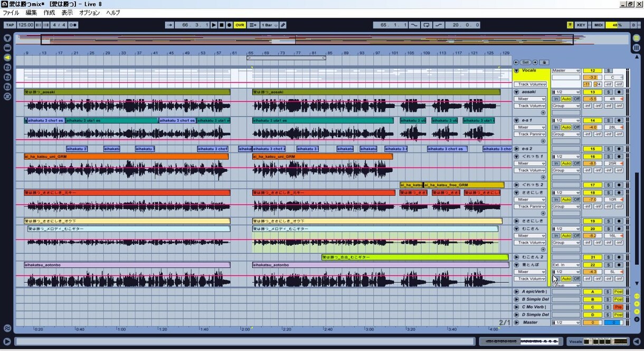Enable MIDI Map Mode switch
Screen dimensions: 644x351
(598, 25)
